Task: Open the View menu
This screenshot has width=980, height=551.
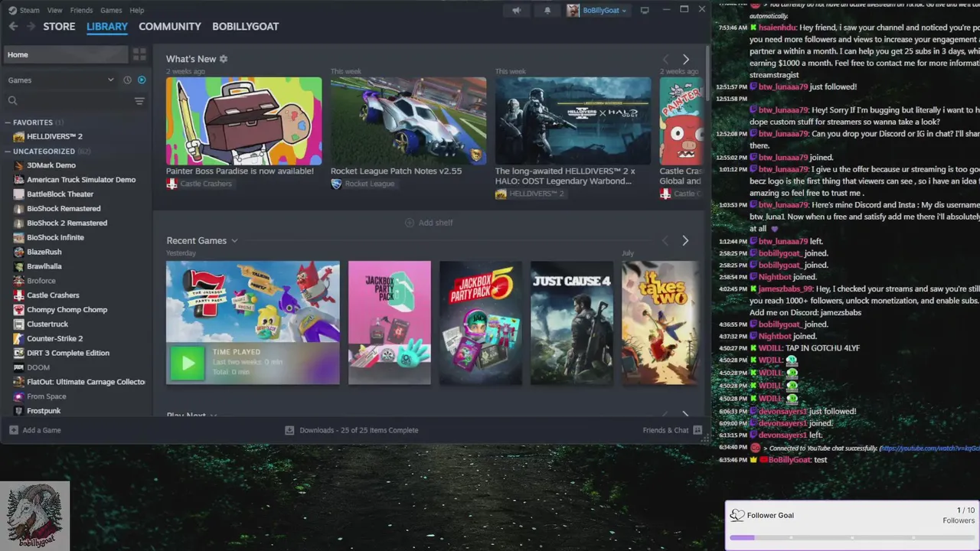Action: [54, 10]
